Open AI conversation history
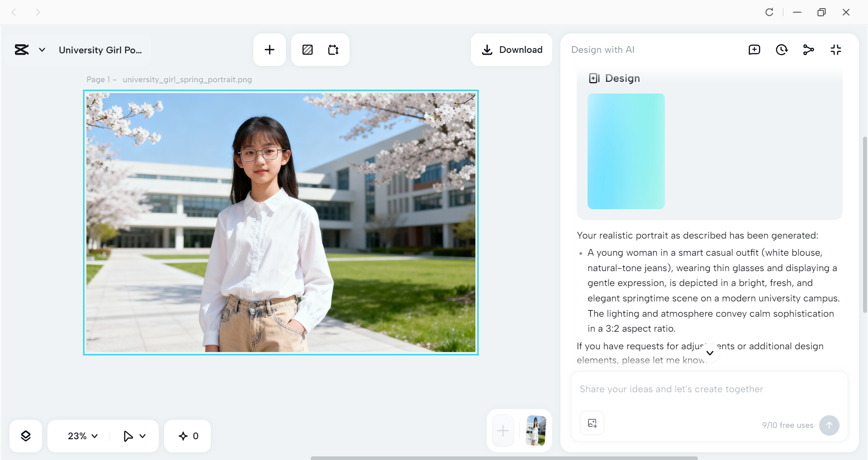868x460 pixels. [x=782, y=50]
